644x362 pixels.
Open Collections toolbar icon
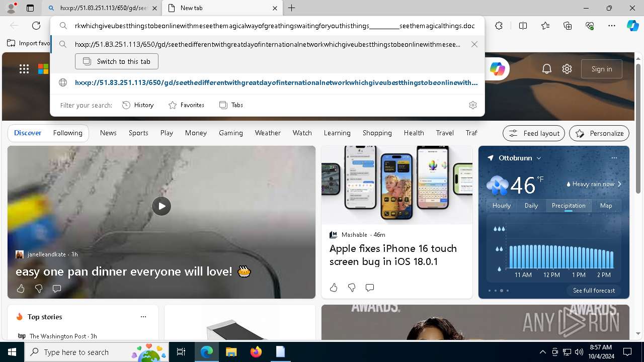click(x=568, y=26)
